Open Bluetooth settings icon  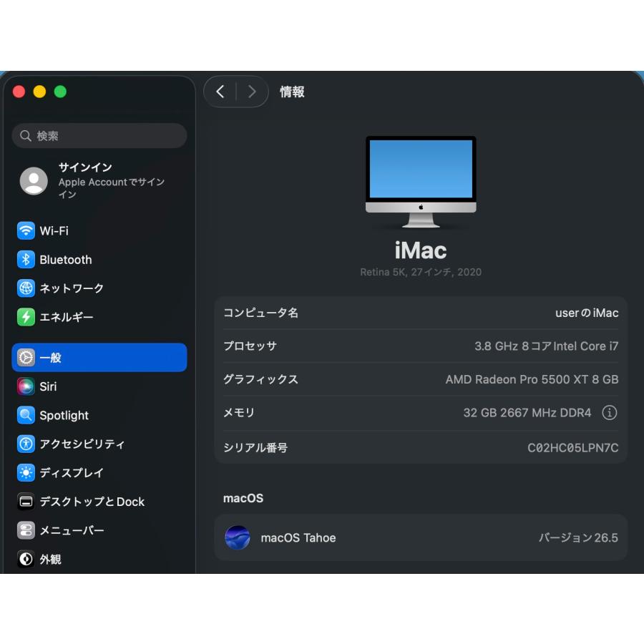(x=26, y=259)
